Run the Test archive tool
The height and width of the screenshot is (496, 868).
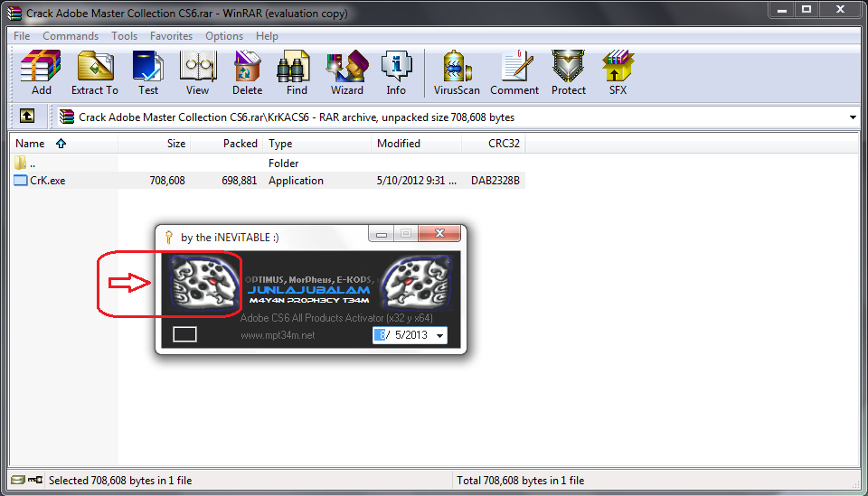click(x=147, y=72)
